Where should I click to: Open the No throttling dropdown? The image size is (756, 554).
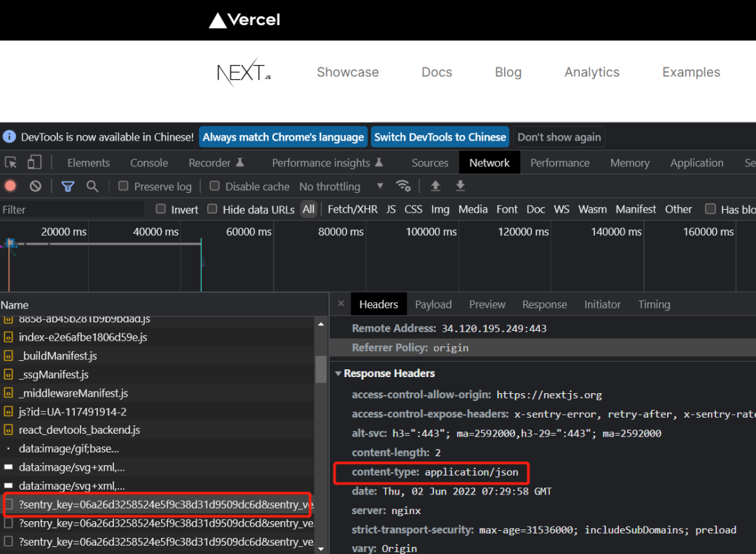(342, 187)
